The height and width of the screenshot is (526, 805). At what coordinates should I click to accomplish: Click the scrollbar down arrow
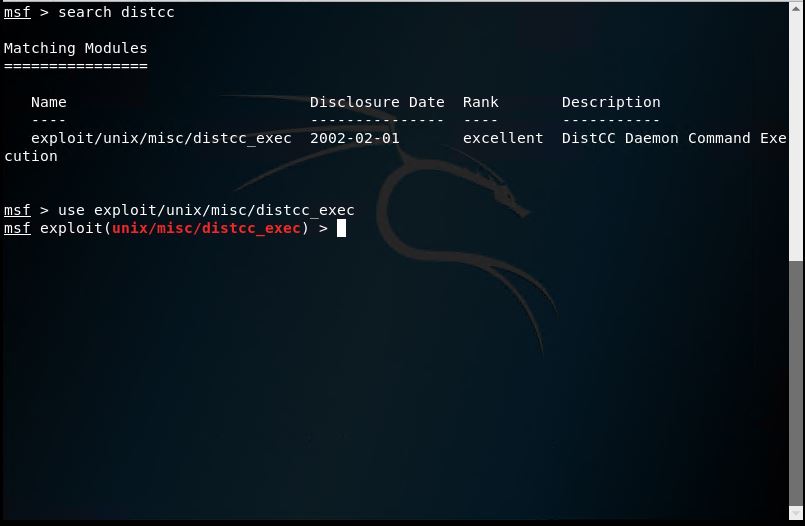796,513
